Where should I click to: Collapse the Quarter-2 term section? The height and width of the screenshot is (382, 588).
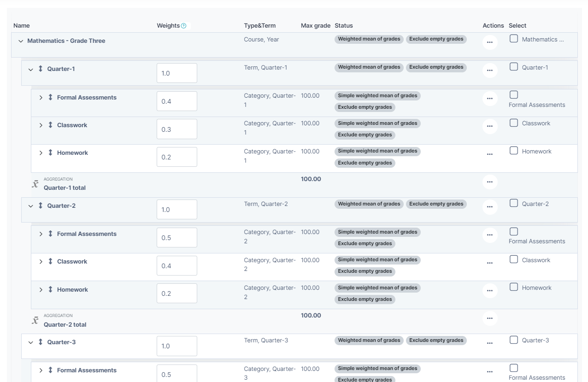(31, 206)
